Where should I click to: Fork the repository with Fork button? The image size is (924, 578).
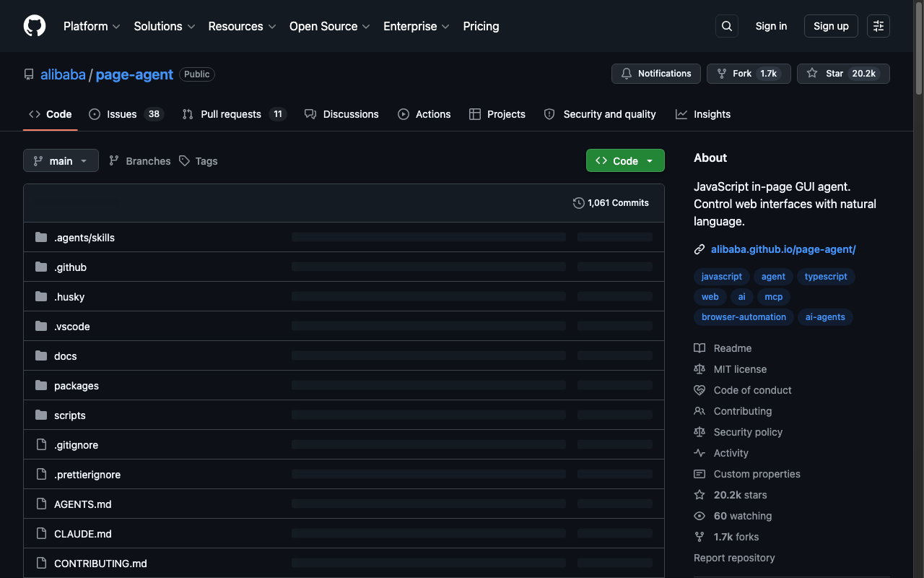(x=749, y=74)
